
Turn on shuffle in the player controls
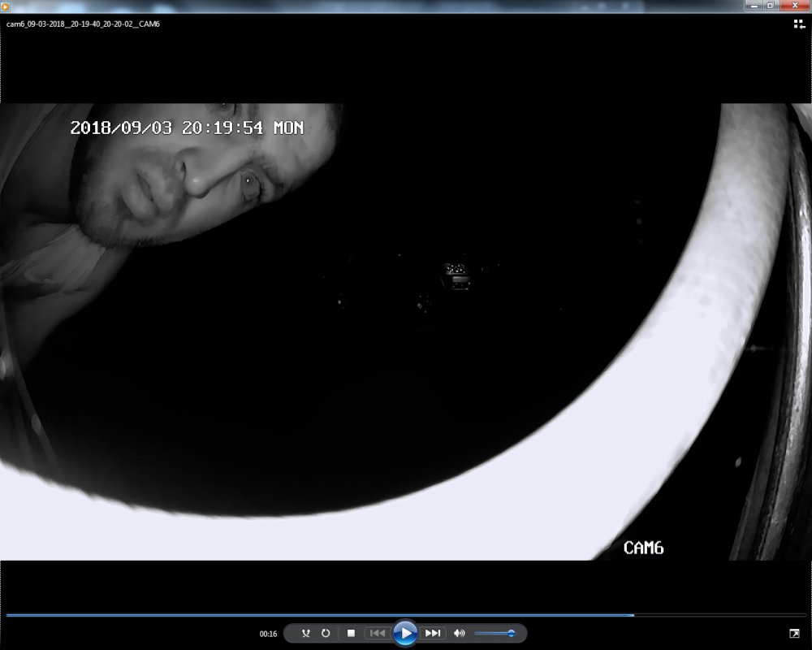click(x=306, y=633)
